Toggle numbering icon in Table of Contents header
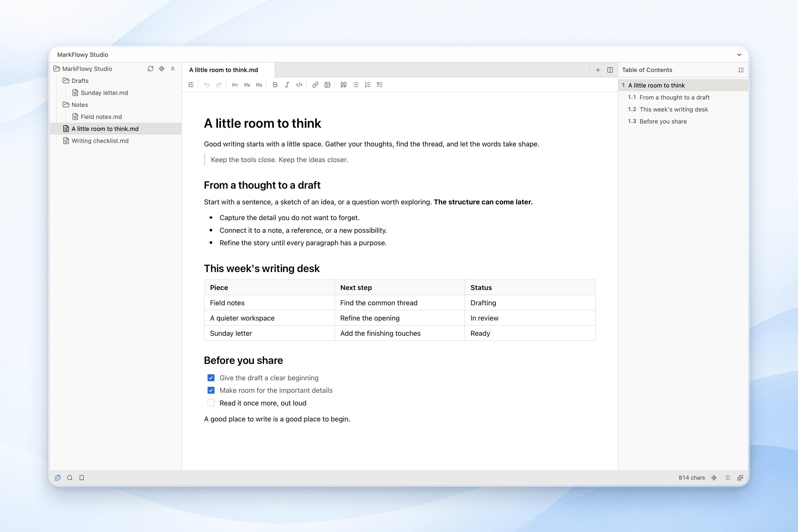This screenshot has width=798, height=532. [x=741, y=70]
